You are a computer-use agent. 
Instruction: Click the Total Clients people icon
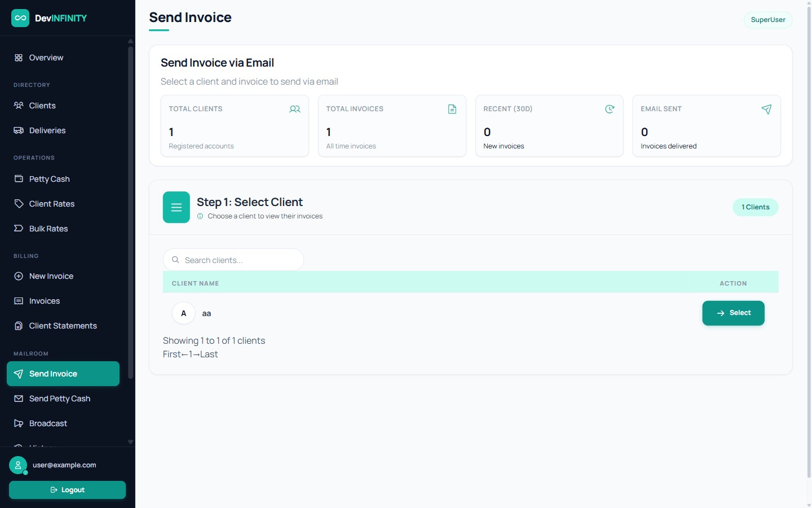295,109
